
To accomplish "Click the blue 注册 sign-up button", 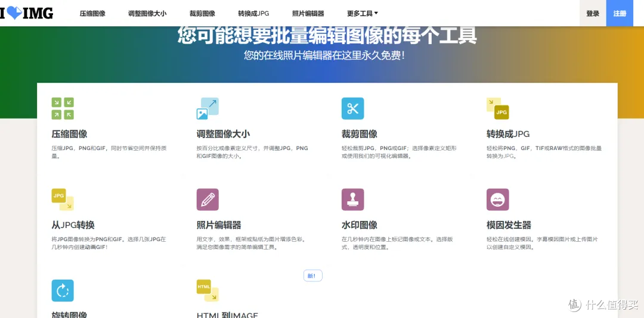I will [620, 13].
